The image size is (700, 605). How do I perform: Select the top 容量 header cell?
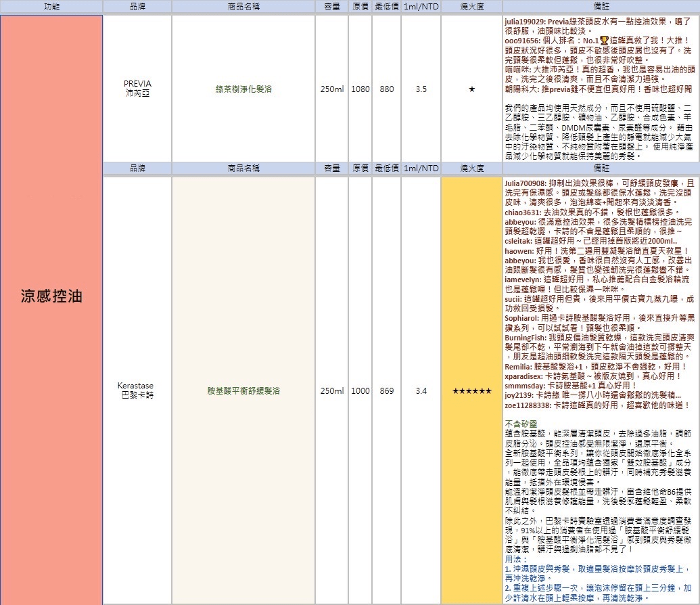(x=331, y=6)
